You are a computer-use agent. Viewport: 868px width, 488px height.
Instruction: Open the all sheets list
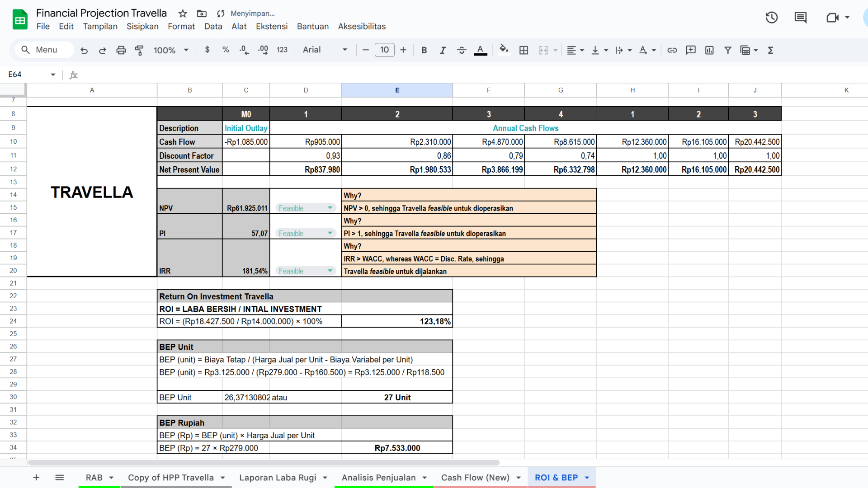coord(60,478)
